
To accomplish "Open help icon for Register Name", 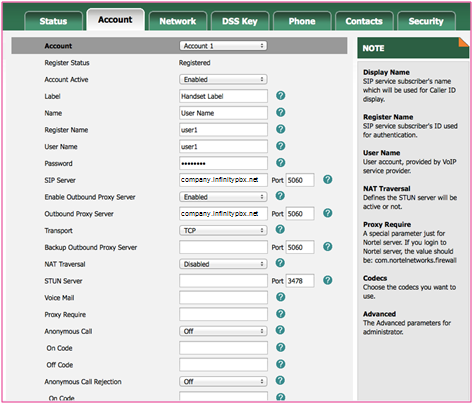I will point(281,129).
